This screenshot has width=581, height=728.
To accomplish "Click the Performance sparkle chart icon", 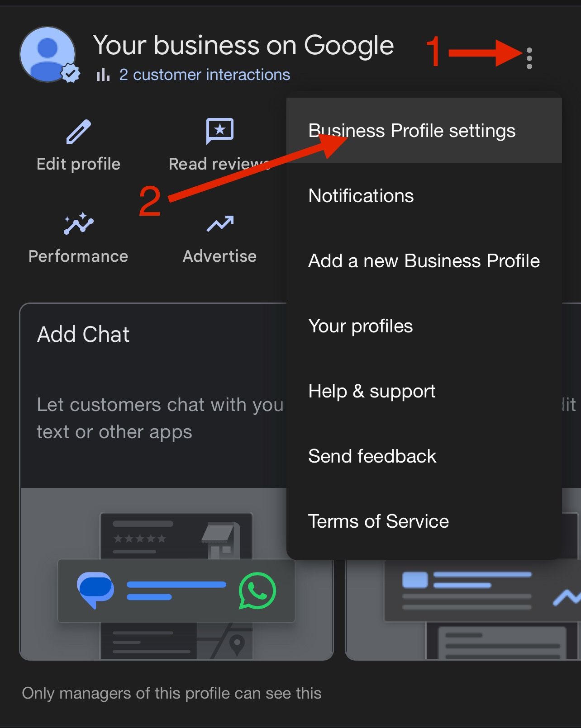I will tap(78, 223).
